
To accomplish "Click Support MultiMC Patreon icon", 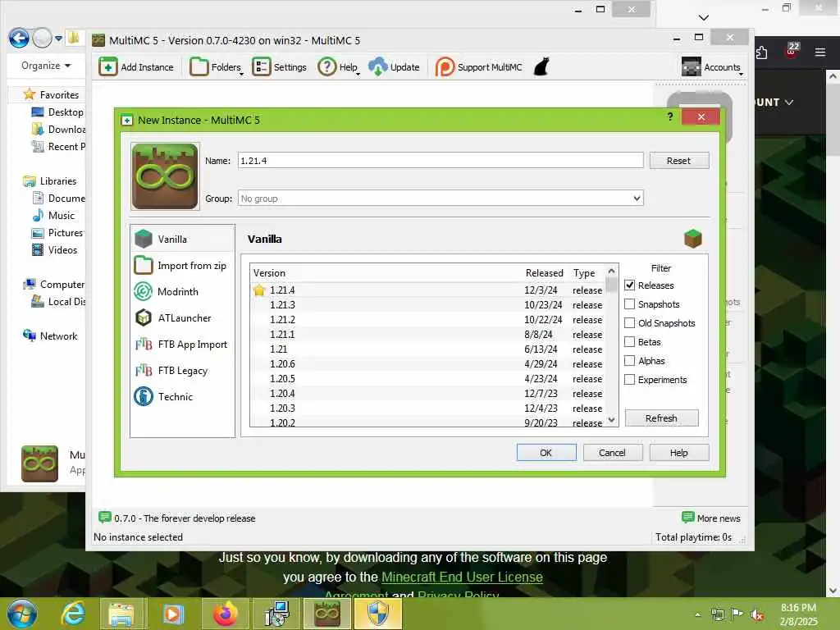I will (x=445, y=67).
